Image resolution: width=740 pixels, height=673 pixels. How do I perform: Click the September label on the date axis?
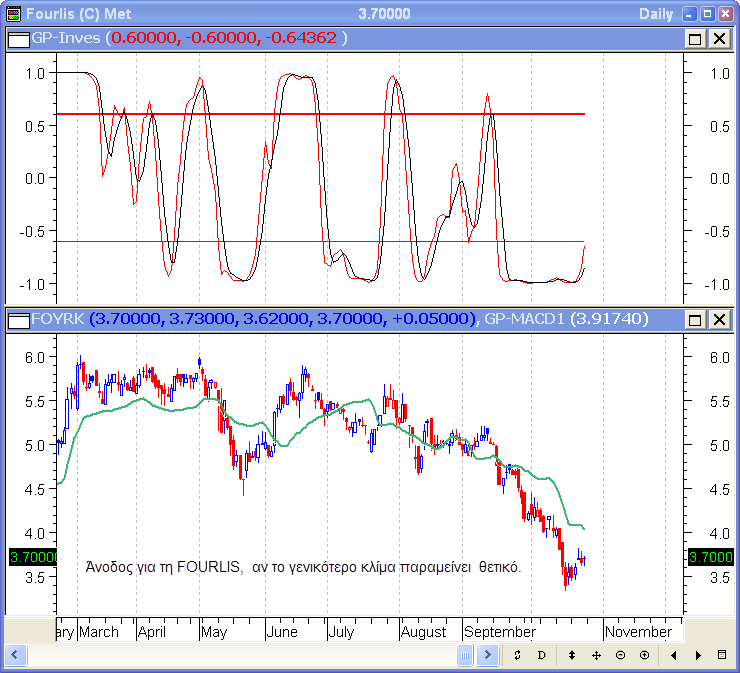pos(500,632)
